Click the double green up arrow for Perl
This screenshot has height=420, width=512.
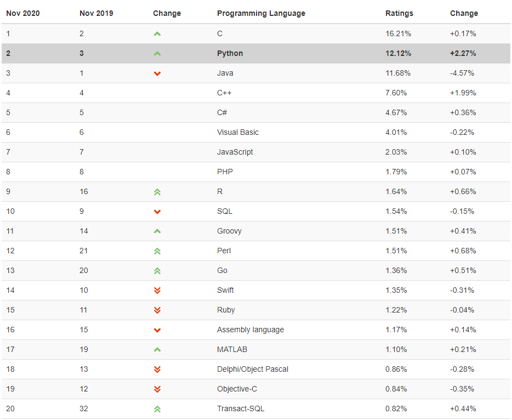[x=157, y=251]
